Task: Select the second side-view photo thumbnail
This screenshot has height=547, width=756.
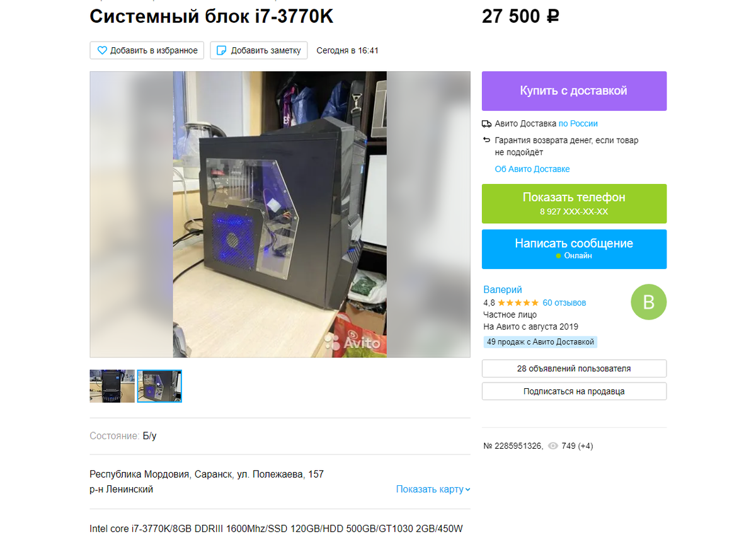Action: coord(159,386)
